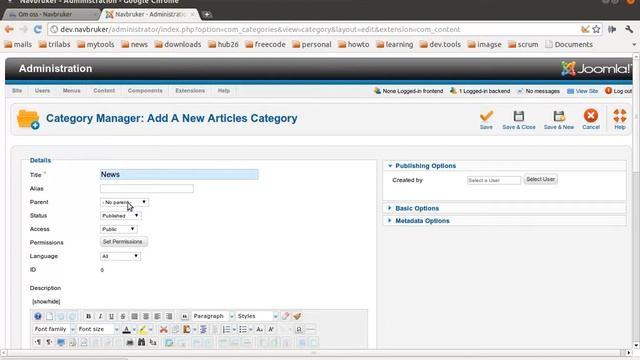Viewport: 640px width, 360px height.
Task: Open the Font size dropdown
Action: (98, 329)
